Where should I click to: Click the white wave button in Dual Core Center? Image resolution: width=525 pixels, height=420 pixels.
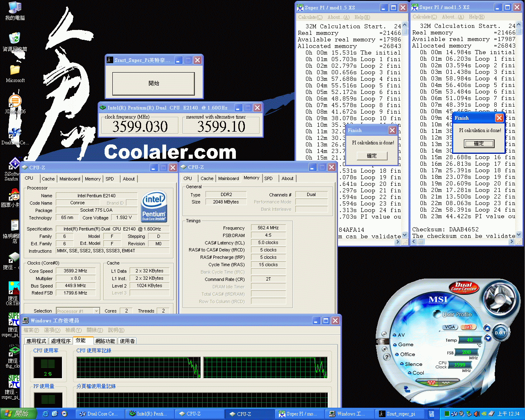tap(446, 382)
